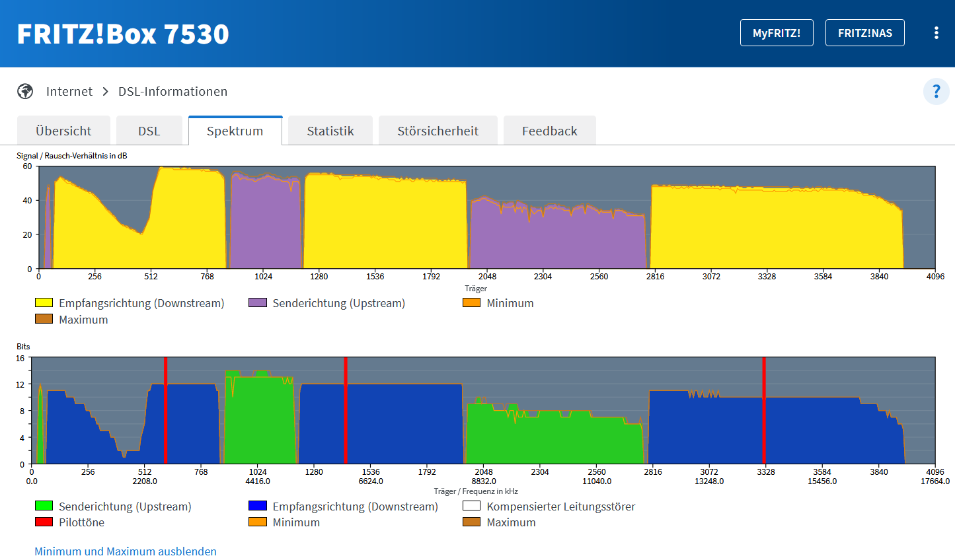
Task: Open the Statistik tab
Action: tap(330, 131)
